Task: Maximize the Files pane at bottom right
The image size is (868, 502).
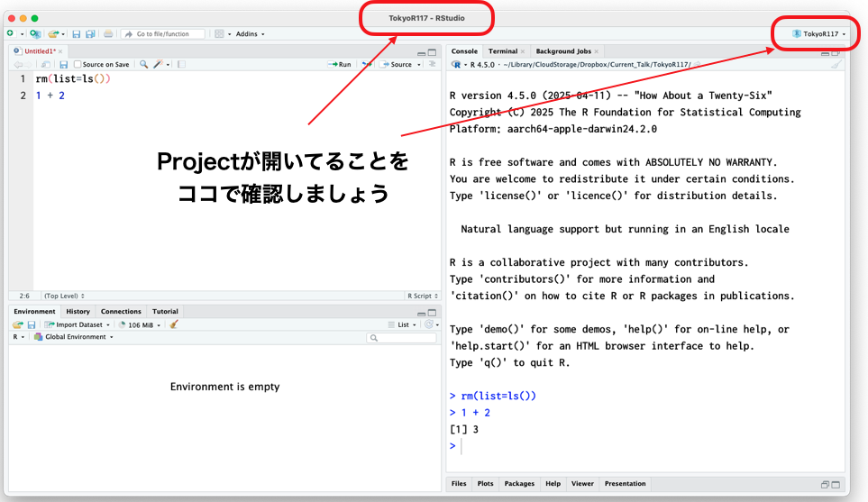Action: (x=836, y=485)
